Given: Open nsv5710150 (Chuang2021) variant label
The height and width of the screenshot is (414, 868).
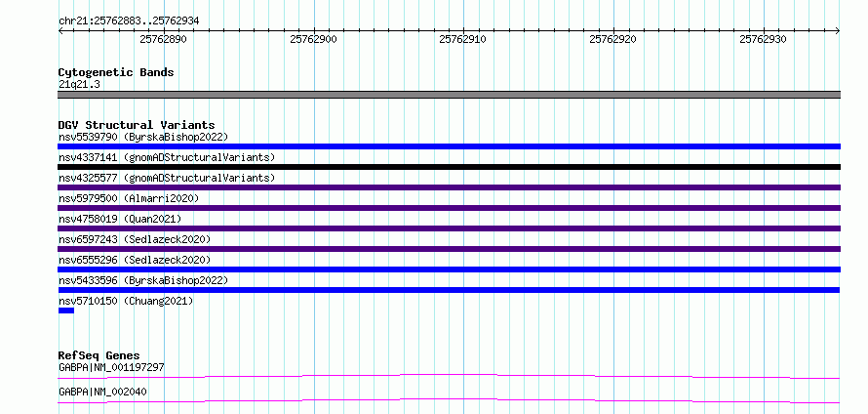Looking at the screenshot, I should click(126, 301).
